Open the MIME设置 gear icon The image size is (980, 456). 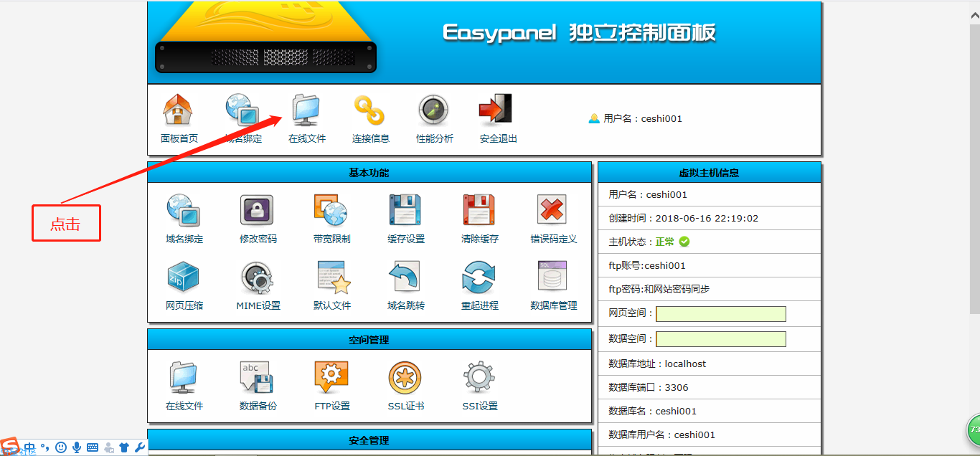pos(258,277)
